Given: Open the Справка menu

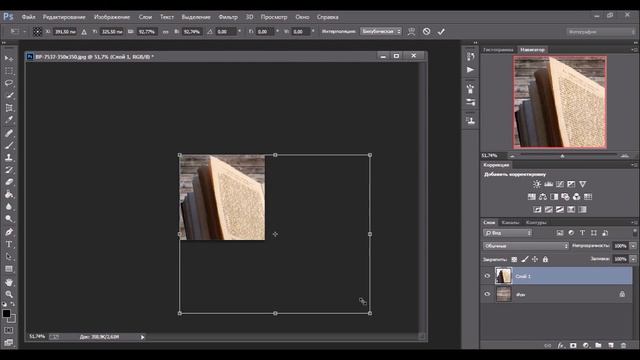Looking at the screenshot, I should [x=327, y=17].
